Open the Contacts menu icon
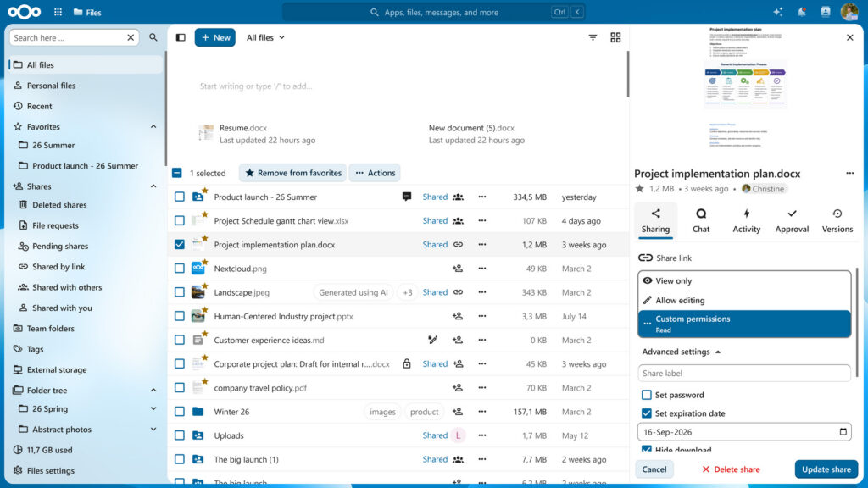This screenshot has width=868, height=488. point(826,12)
